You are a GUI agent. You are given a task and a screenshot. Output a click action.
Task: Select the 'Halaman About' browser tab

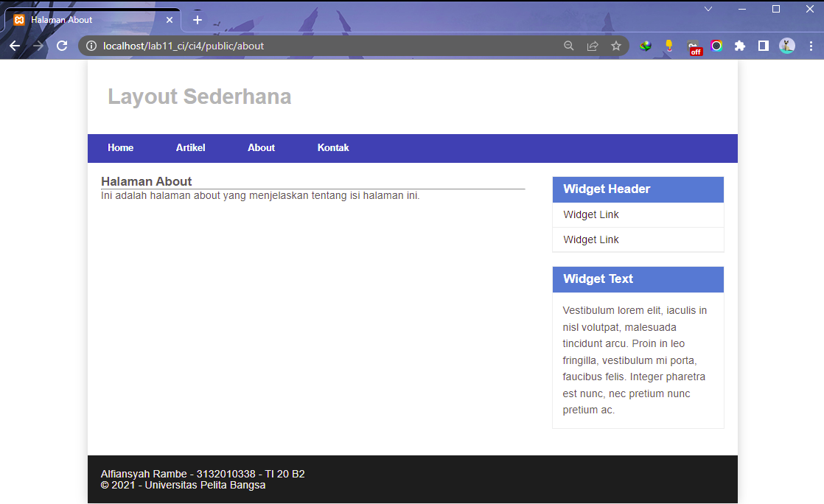(x=81, y=20)
